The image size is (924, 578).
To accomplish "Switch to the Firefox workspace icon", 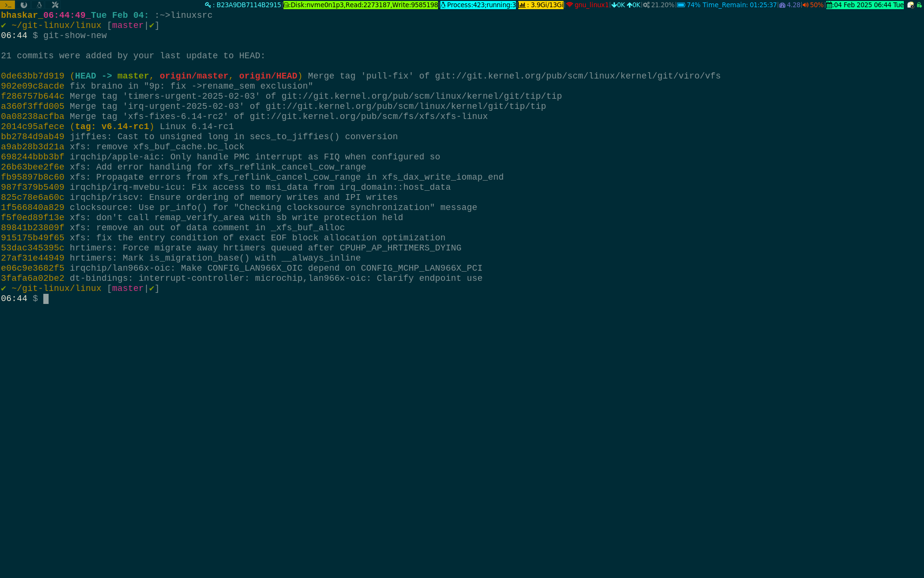I will (24, 5).
